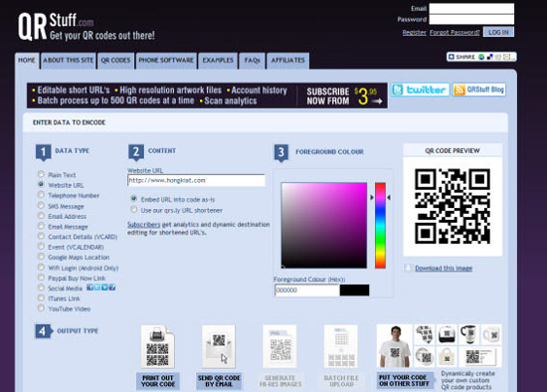The image size is (547, 392).
Task: Click the Subscribers link
Action: pos(144,225)
